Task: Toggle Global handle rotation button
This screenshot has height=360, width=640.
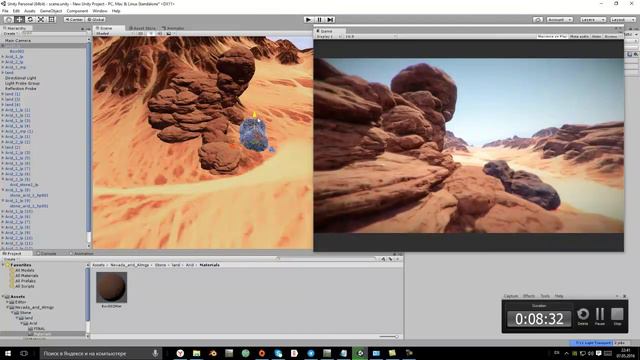Action: 96,20
